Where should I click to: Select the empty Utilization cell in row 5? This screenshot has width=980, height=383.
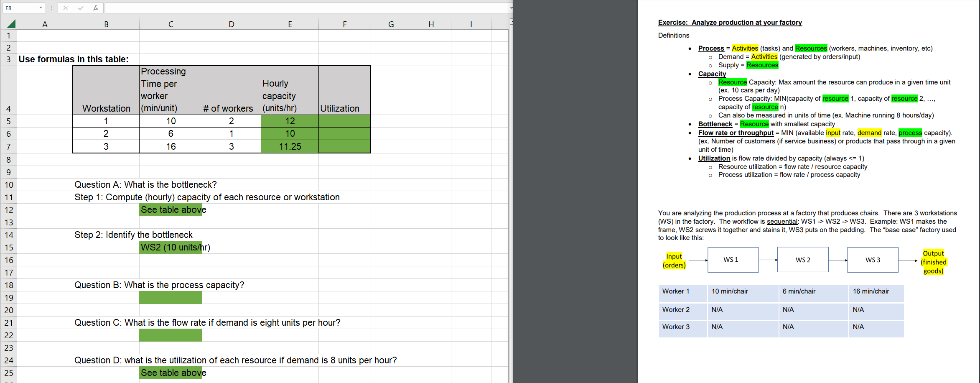(x=344, y=121)
